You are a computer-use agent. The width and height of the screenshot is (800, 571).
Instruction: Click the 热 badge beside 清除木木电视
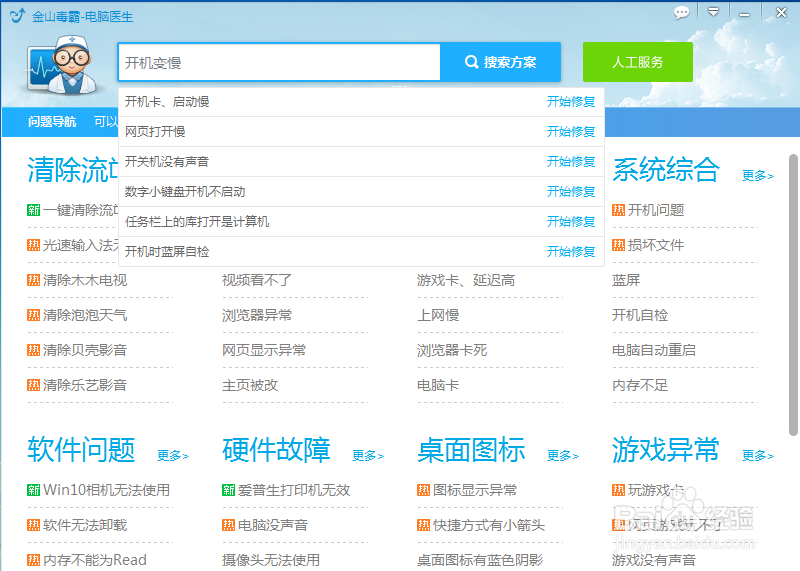pyautogui.click(x=34, y=280)
